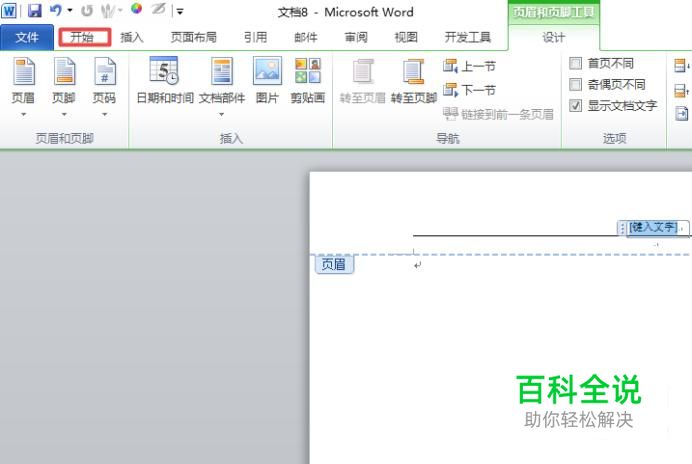Expand the 页脚 dropdown arrow
This screenshot has width=692, height=464.
(x=64, y=114)
